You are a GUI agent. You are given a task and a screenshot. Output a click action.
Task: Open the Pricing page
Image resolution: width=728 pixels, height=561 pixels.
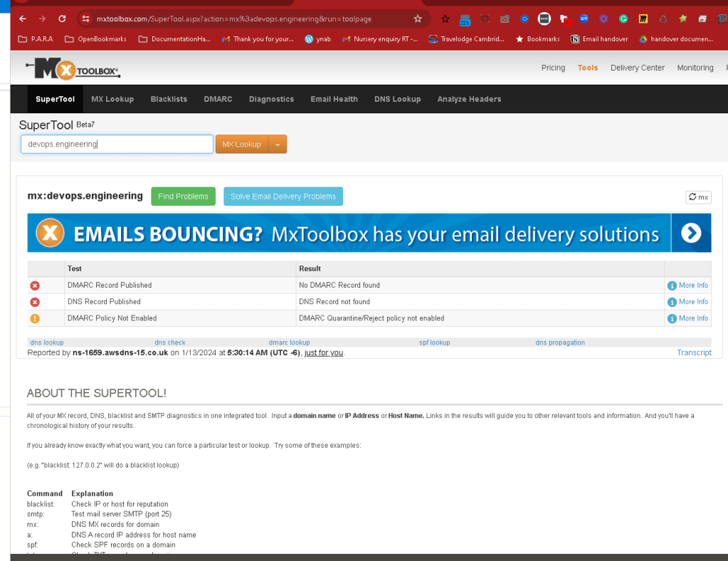(x=553, y=68)
